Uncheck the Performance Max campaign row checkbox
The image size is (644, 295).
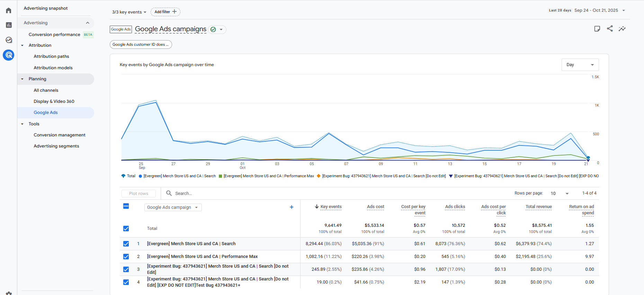coord(126,257)
